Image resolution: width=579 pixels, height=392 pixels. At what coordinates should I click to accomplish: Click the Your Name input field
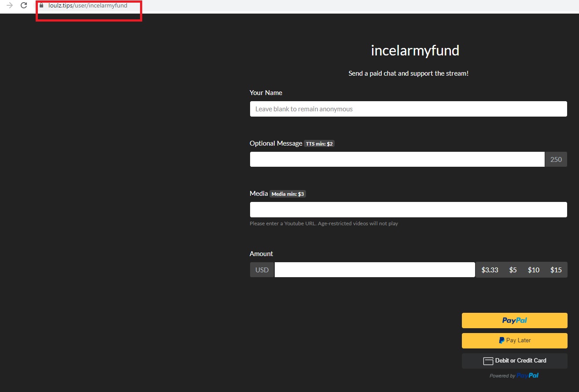coord(408,109)
